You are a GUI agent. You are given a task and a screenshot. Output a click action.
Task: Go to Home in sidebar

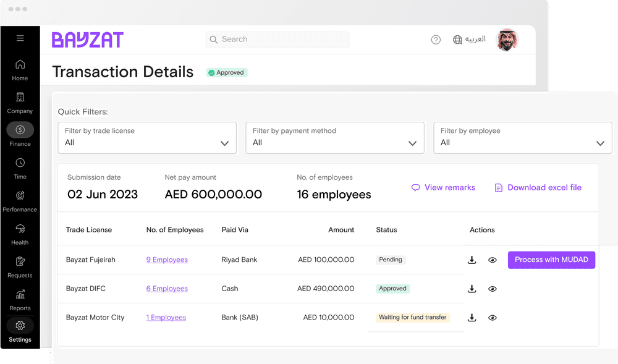pos(20,70)
